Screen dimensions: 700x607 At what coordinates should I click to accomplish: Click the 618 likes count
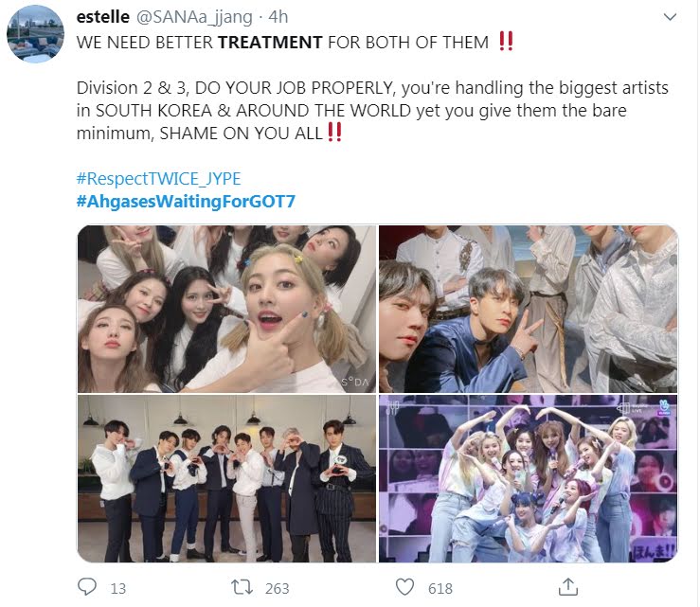pos(440,589)
